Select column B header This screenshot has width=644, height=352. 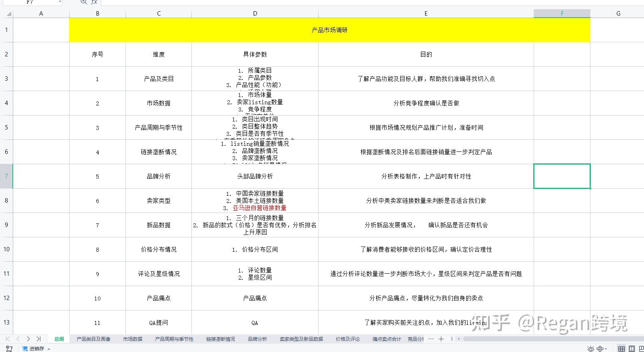click(98, 14)
